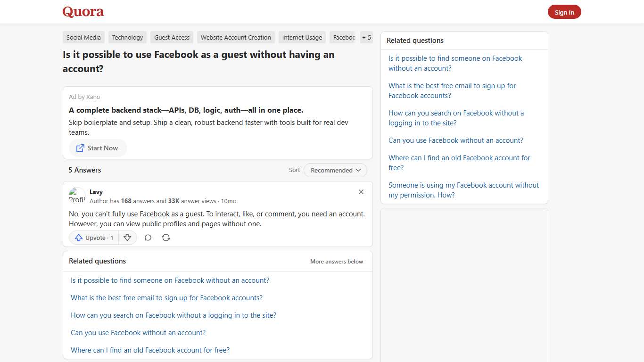The width and height of the screenshot is (644, 362).
Task: Dismiss Lavy's answer with the X
Action: 361,192
